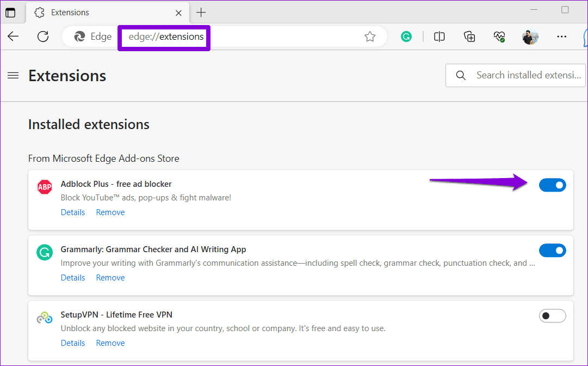The width and height of the screenshot is (588, 366).
Task: Remove the Grammarly extension
Action: [110, 277]
